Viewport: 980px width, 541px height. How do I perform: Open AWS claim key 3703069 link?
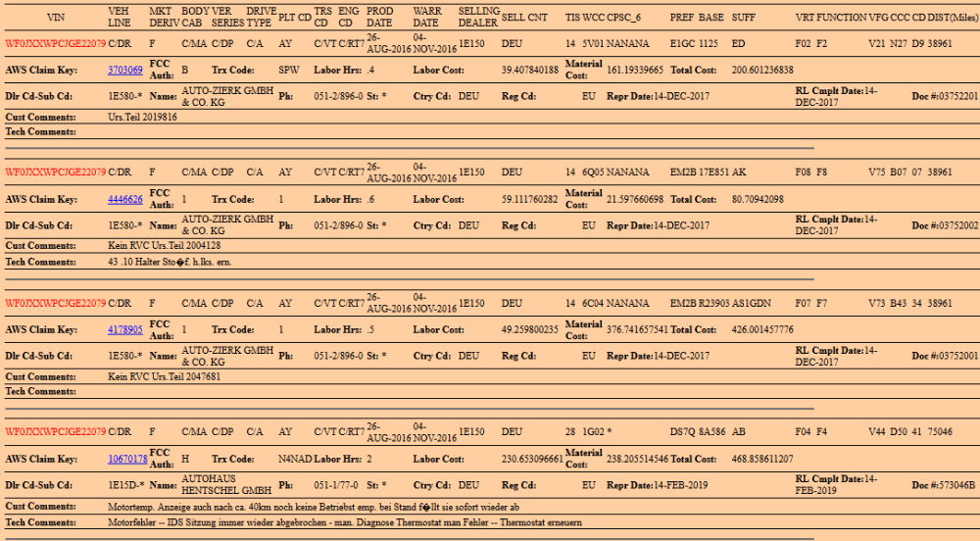124,71
